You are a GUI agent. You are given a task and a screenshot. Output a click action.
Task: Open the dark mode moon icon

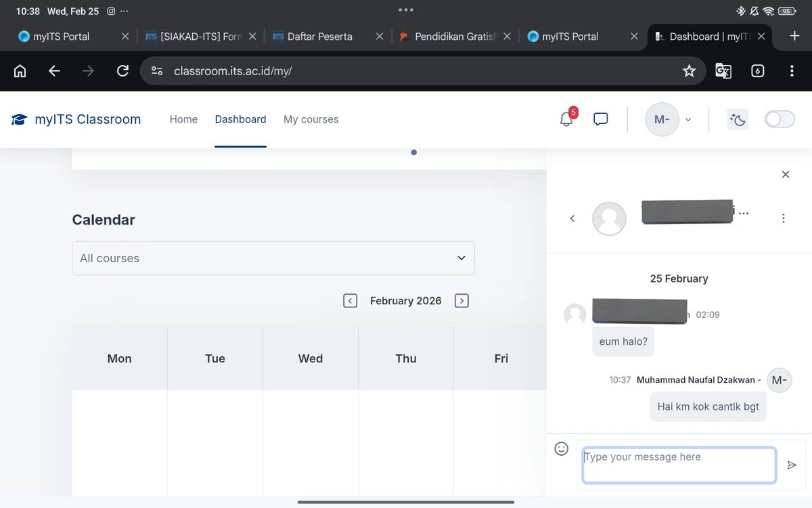tap(738, 119)
